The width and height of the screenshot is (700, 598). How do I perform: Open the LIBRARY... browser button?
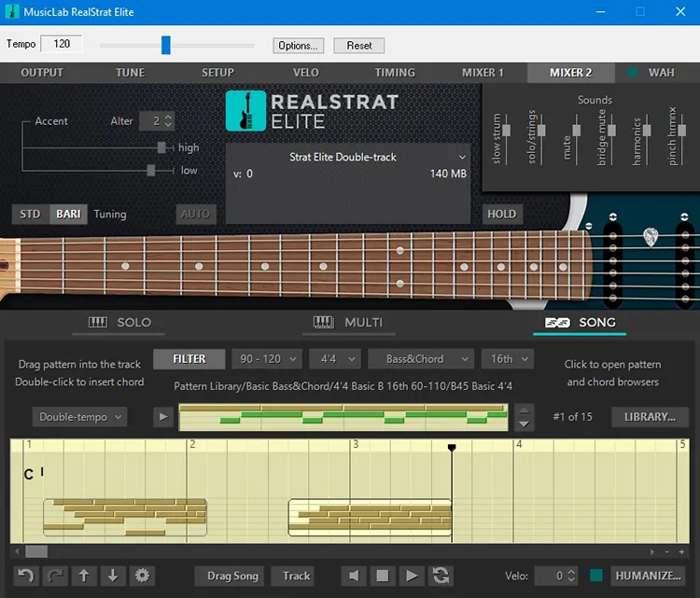tap(650, 417)
